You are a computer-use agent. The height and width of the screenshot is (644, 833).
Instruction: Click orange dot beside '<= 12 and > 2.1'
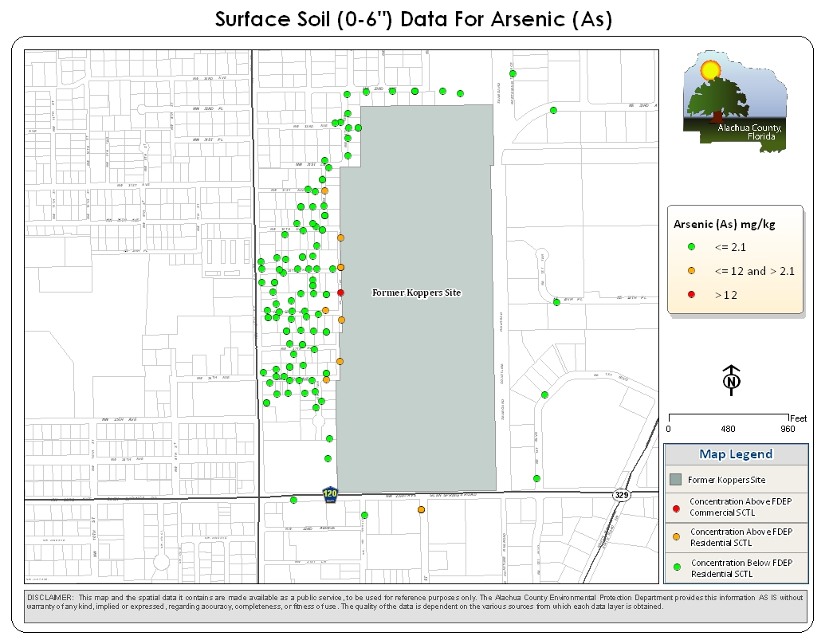691,270
